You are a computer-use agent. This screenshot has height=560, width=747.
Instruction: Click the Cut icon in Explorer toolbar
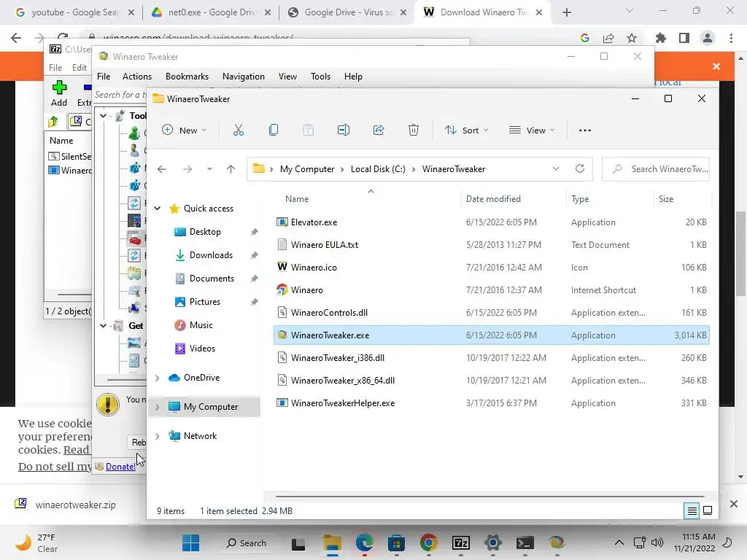click(x=239, y=130)
